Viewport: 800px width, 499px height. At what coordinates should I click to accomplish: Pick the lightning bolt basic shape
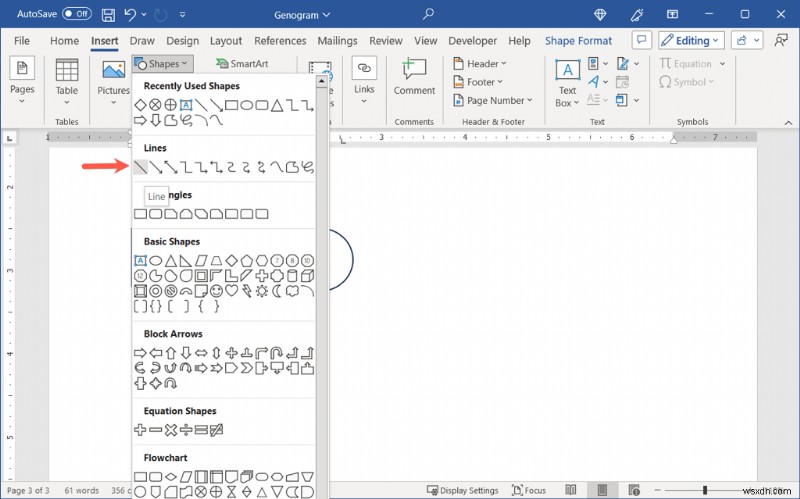[x=247, y=291]
